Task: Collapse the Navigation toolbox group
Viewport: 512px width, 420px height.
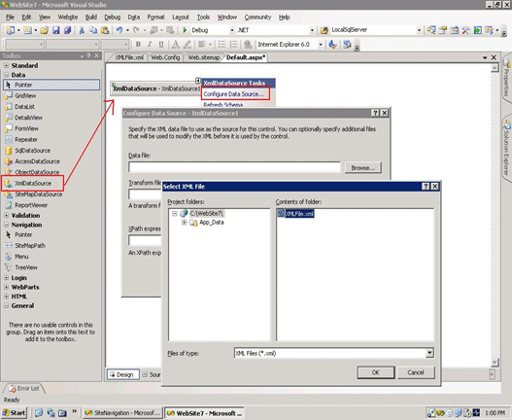Action: click(x=6, y=225)
